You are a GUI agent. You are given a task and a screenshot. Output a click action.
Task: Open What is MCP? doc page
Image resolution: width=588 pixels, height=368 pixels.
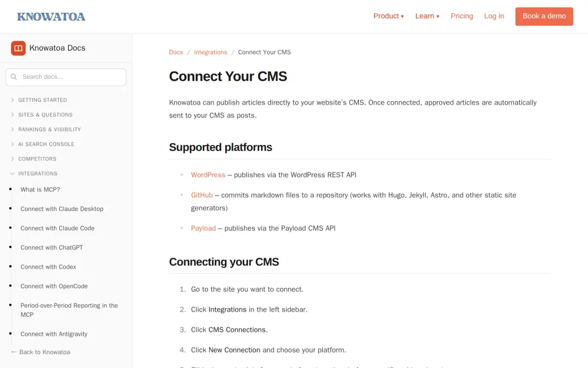point(40,190)
